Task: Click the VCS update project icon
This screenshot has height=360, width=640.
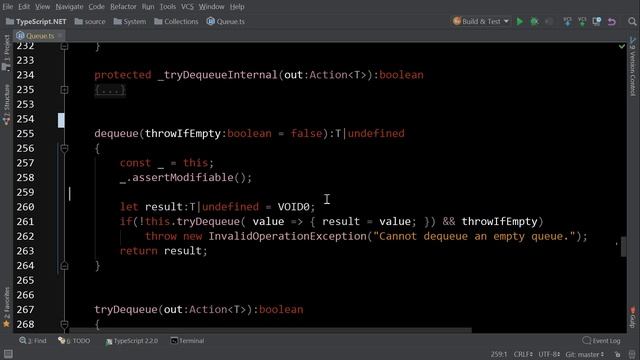Action: pos(567,22)
